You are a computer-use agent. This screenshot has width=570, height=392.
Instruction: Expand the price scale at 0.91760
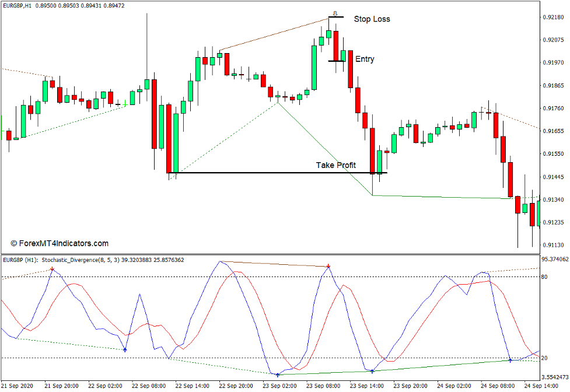(553, 108)
